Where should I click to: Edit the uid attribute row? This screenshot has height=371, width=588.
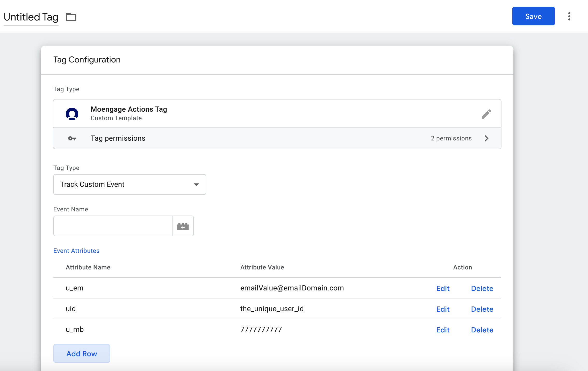coord(443,309)
